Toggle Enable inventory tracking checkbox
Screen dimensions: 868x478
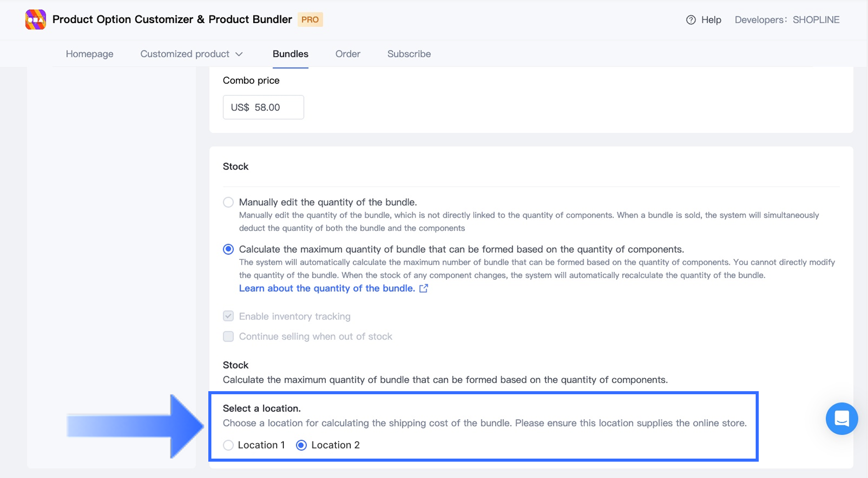tap(228, 316)
